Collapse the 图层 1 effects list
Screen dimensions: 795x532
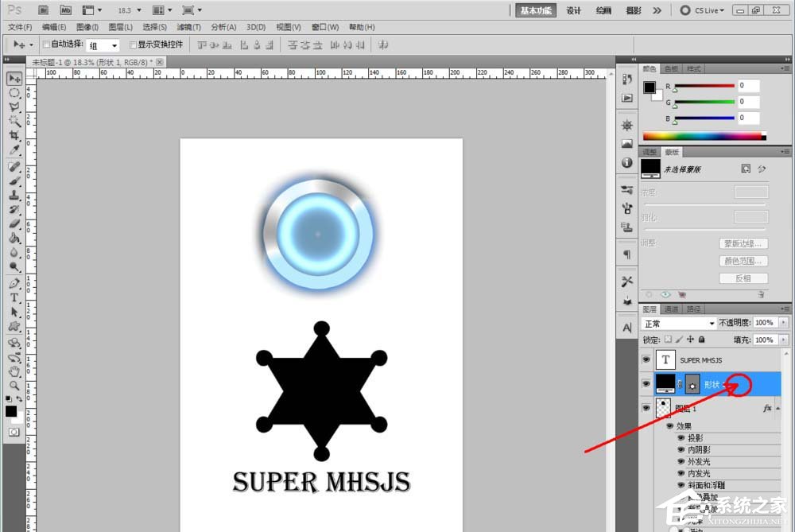coord(778,408)
